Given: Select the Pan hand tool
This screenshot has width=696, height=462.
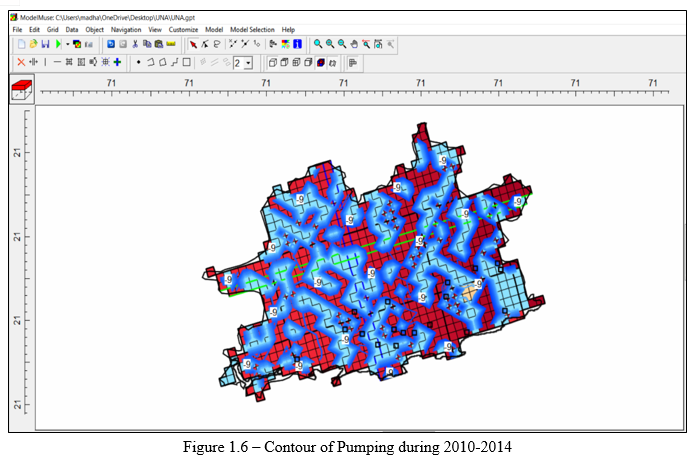Looking at the screenshot, I should 354,44.
